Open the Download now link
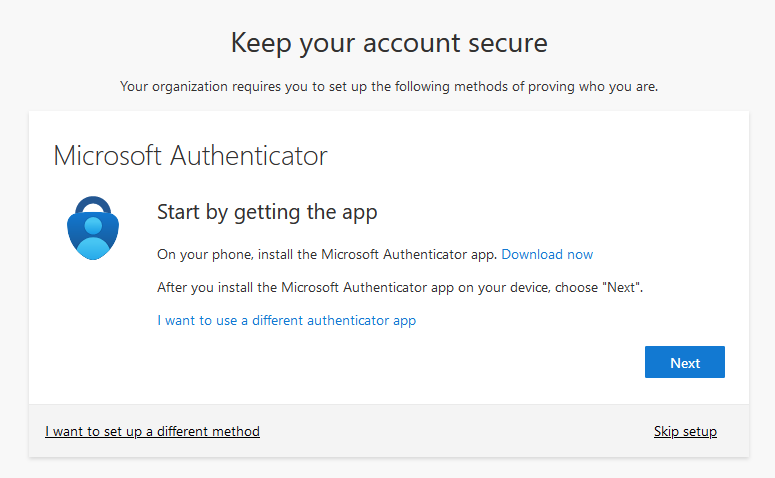This screenshot has width=775, height=478. (x=547, y=254)
